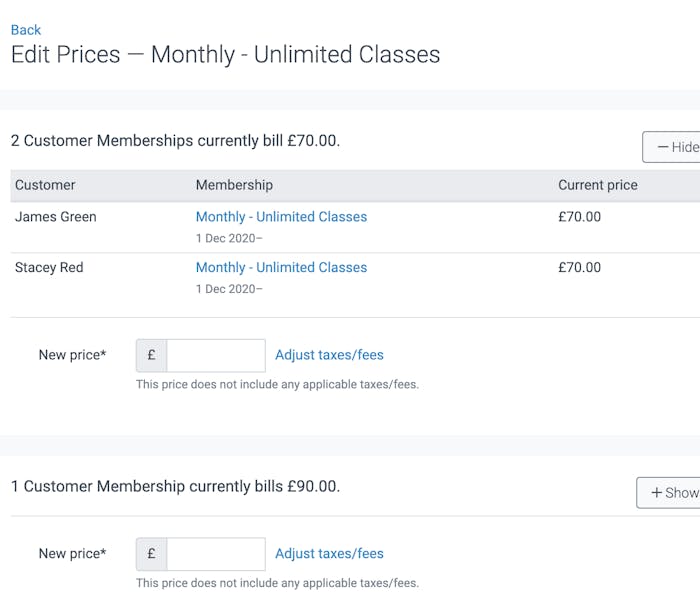This screenshot has height=600, width=700.
Task: Click Stacey Red's £70.00 current price
Action: (580, 268)
